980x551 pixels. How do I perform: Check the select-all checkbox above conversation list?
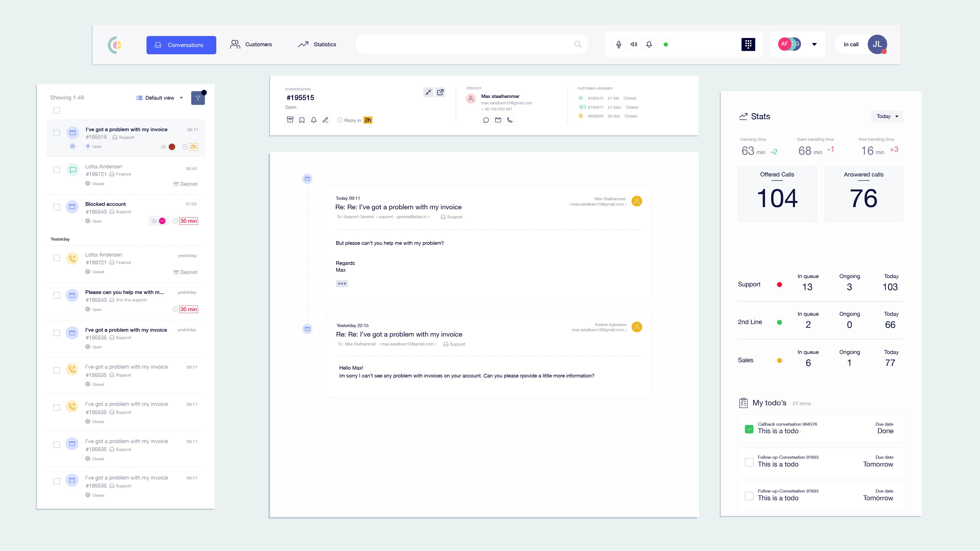click(x=57, y=111)
